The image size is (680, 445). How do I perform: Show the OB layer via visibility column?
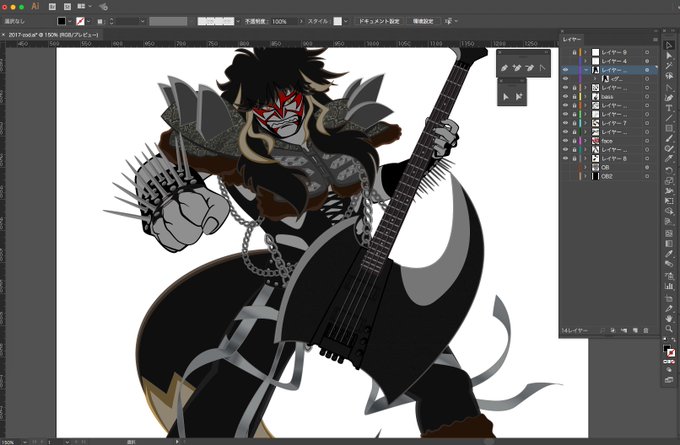click(x=565, y=167)
